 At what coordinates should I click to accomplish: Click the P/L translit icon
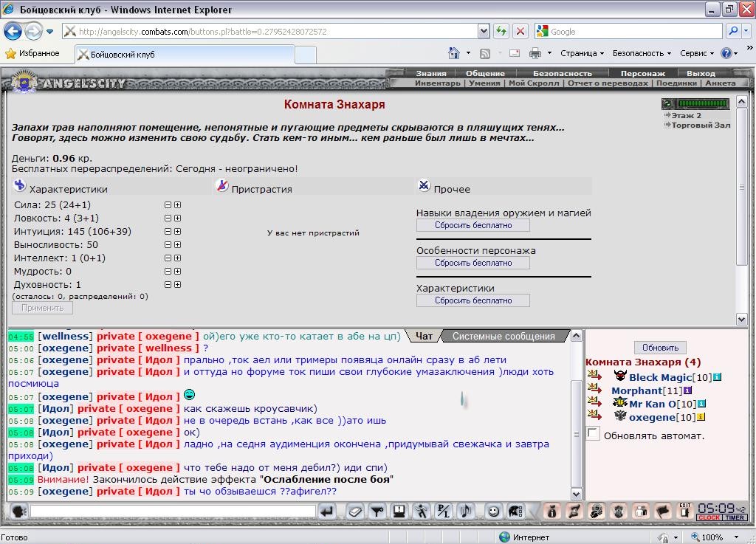(444, 512)
